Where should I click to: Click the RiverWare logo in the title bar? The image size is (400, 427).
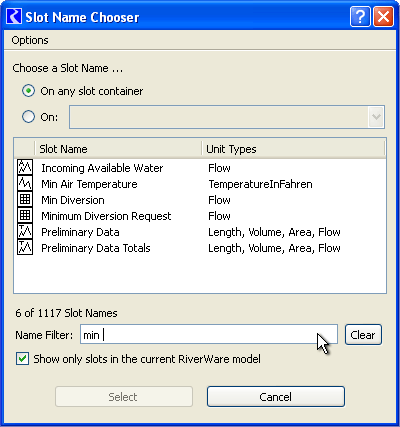[14, 17]
